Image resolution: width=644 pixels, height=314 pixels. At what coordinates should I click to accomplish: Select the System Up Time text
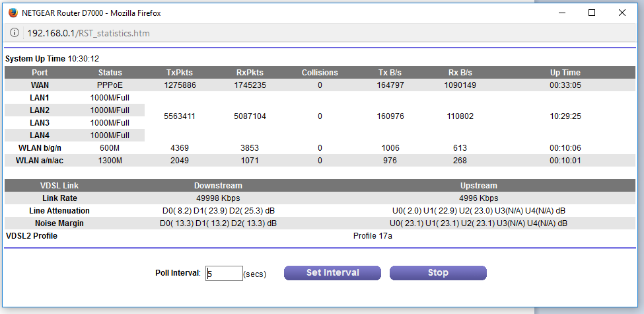(52, 59)
